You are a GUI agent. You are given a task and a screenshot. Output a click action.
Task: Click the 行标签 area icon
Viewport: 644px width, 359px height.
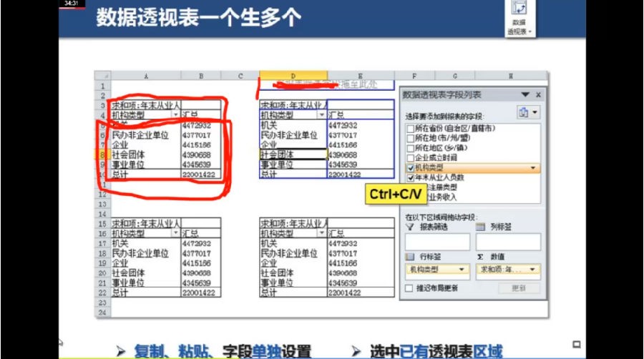pyautogui.click(x=409, y=257)
